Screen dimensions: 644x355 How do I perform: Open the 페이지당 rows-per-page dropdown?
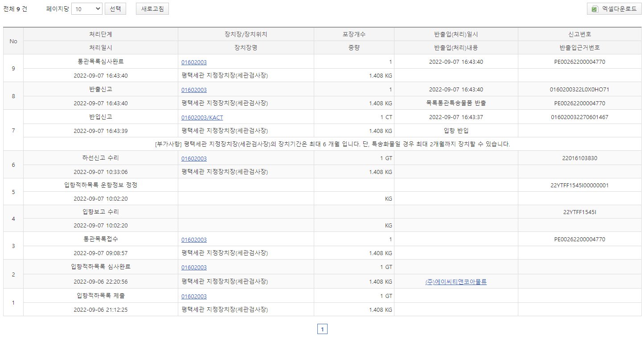(x=86, y=9)
